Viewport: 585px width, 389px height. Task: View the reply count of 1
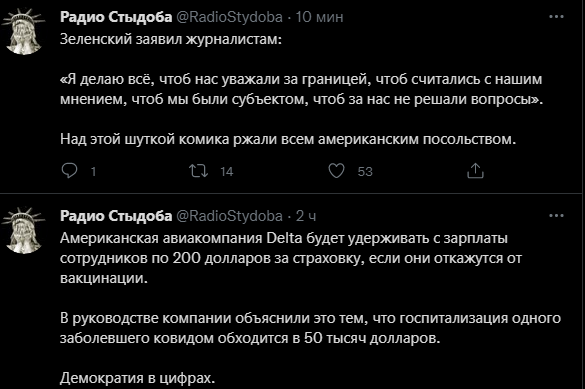click(94, 172)
